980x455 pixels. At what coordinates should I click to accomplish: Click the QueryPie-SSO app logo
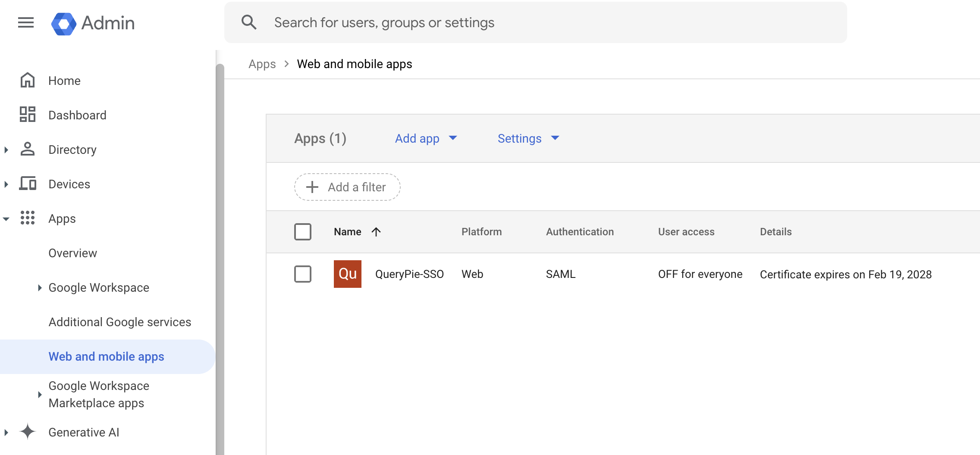click(347, 274)
